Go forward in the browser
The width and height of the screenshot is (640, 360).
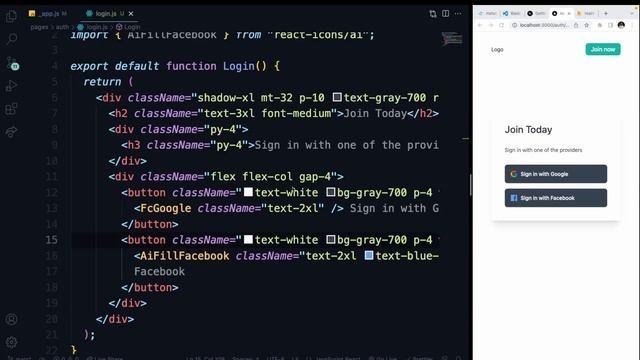[x=491, y=25]
